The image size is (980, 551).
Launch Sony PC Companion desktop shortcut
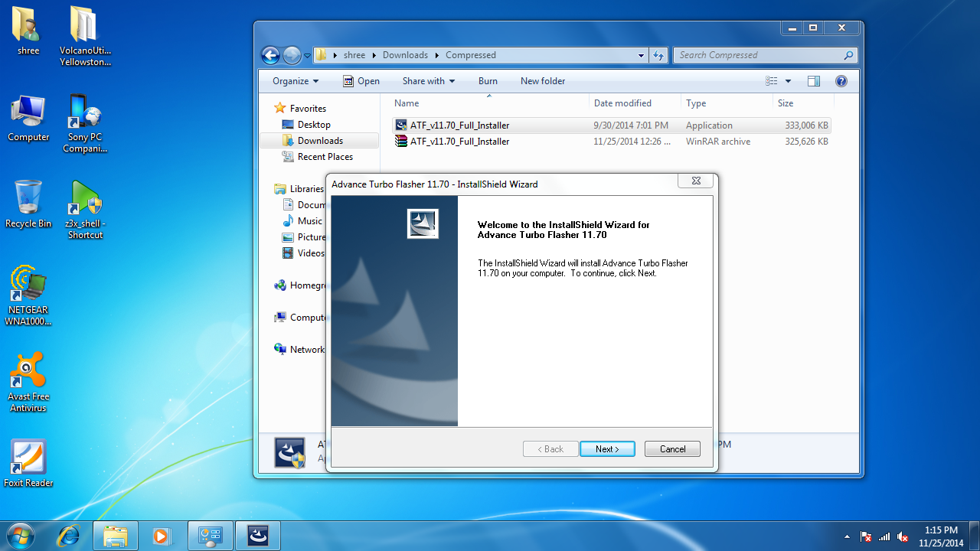click(85, 123)
